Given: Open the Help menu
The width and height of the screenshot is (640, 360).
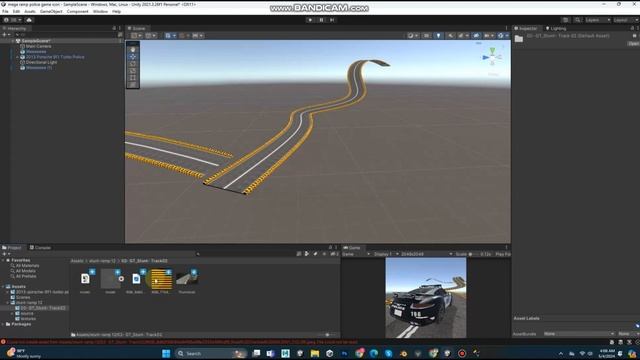Looking at the screenshot, I should [116, 11].
